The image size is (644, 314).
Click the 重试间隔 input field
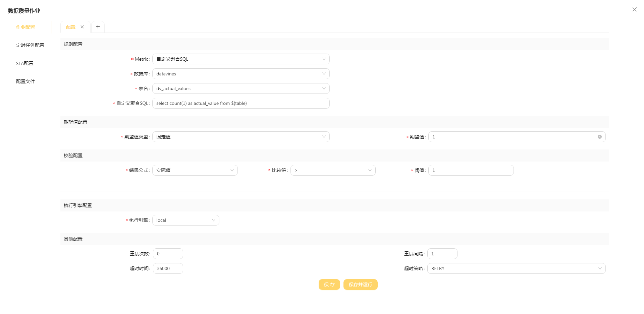point(442,254)
